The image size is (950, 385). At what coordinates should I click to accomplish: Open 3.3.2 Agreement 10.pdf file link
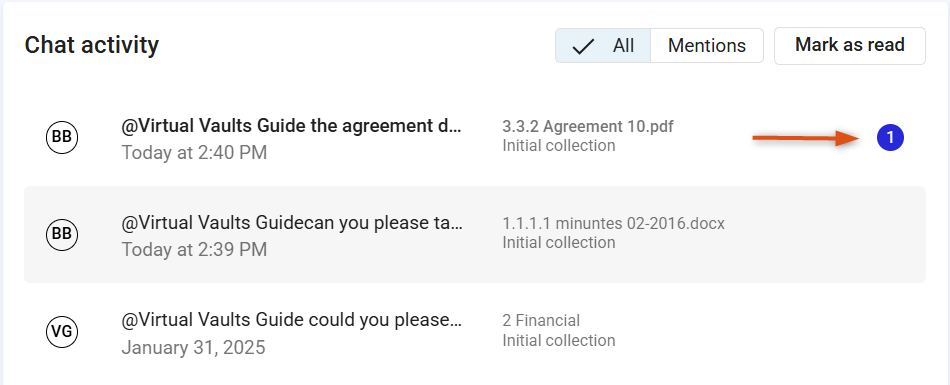(588, 127)
